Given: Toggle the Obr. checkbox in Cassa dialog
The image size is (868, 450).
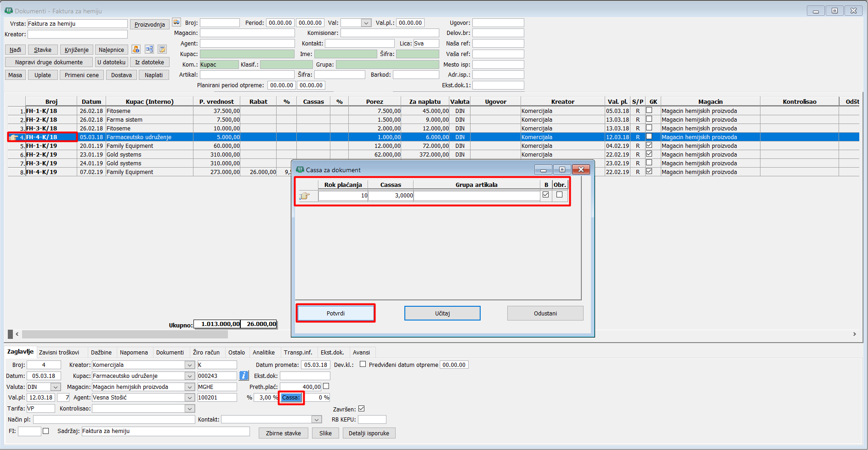Looking at the screenshot, I should [560, 195].
